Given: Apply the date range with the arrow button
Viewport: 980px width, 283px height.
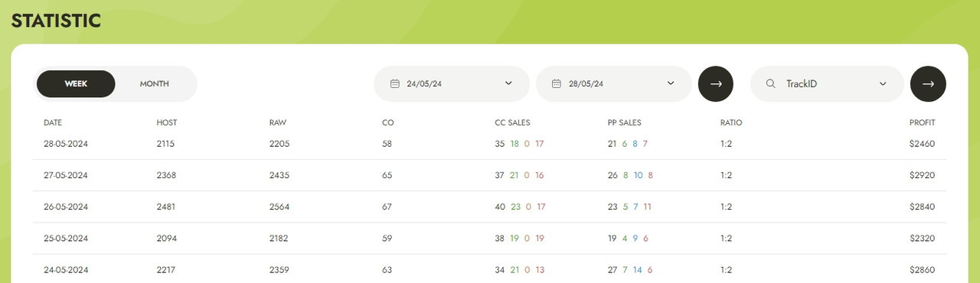Looking at the screenshot, I should pyautogui.click(x=716, y=83).
